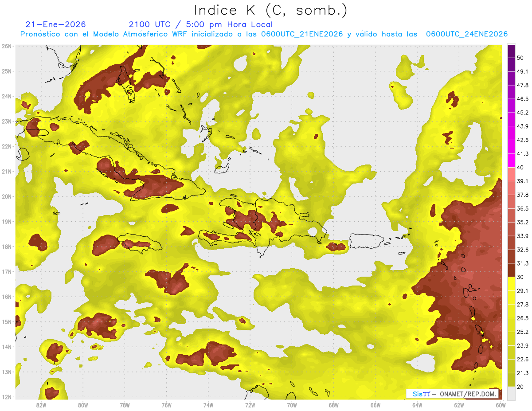Click the colorbar value "47.8"
532x411 pixels.
pos(522,85)
